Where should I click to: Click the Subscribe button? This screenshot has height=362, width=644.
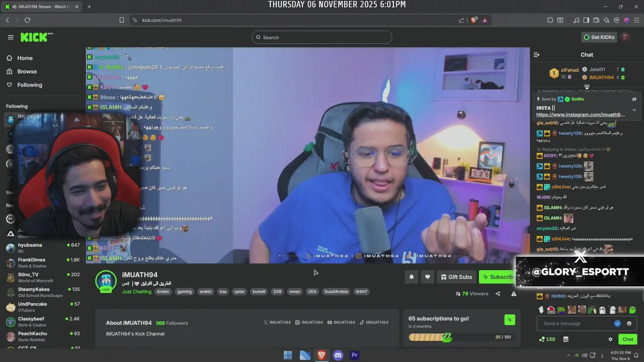point(498,277)
